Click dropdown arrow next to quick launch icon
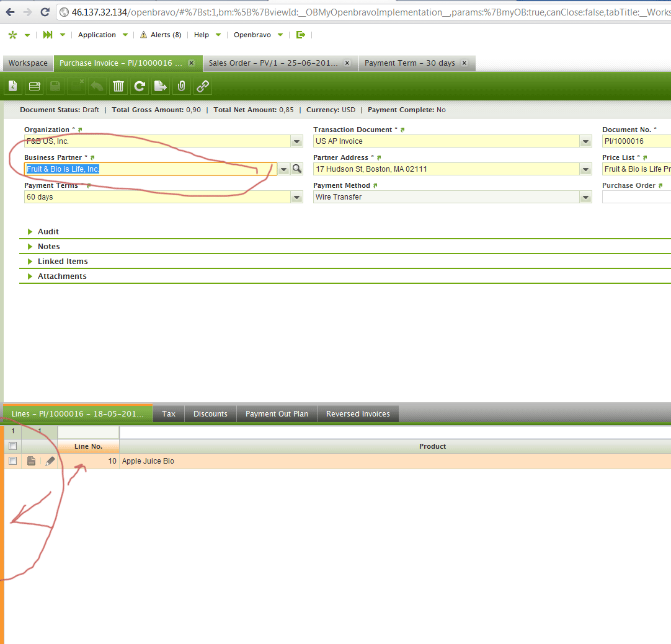 pos(63,35)
